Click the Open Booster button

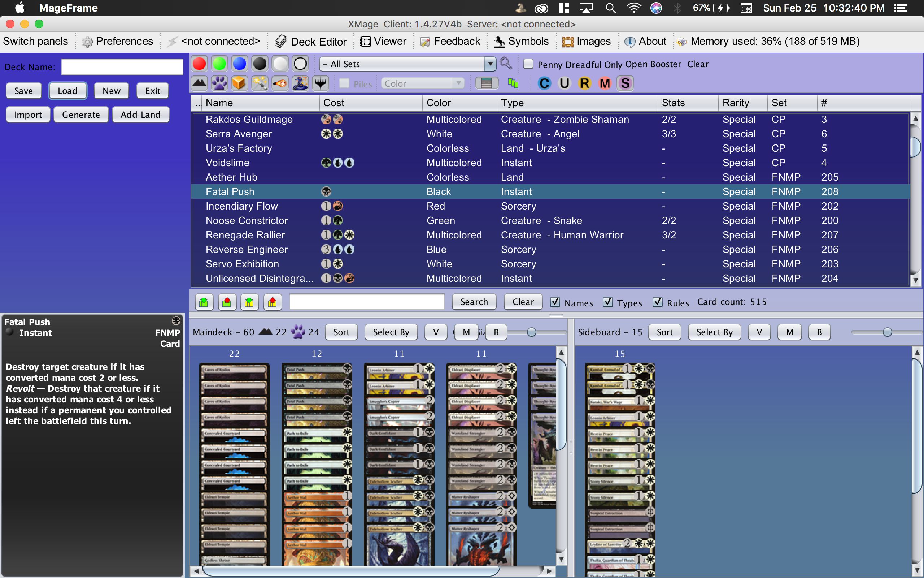[653, 64]
